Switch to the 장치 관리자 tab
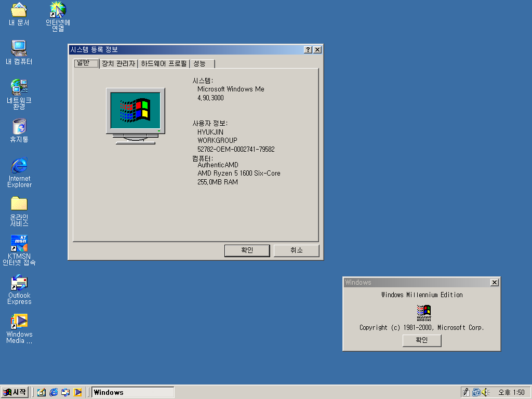Image resolution: width=532 pixels, height=399 pixels. coord(118,64)
